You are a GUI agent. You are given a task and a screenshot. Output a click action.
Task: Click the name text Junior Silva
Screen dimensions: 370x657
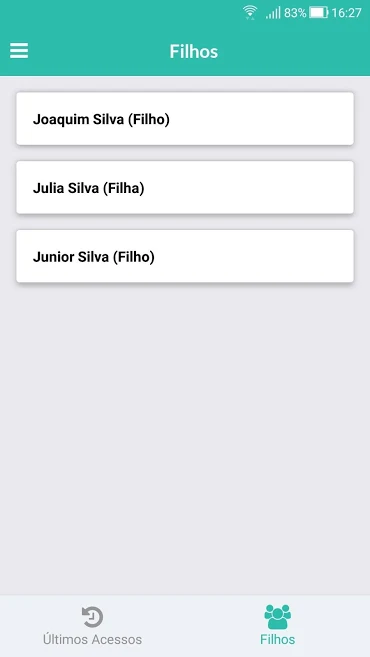click(x=71, y=256)
